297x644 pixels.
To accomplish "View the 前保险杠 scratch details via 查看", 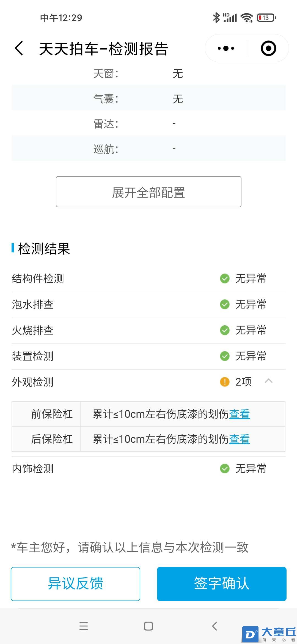I will tap(240, 414).
